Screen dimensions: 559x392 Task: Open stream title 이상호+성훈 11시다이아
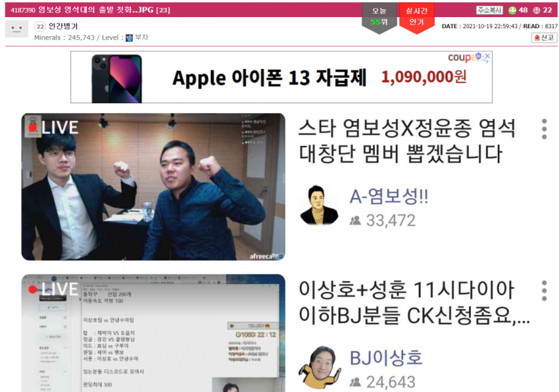coord(414,303)
